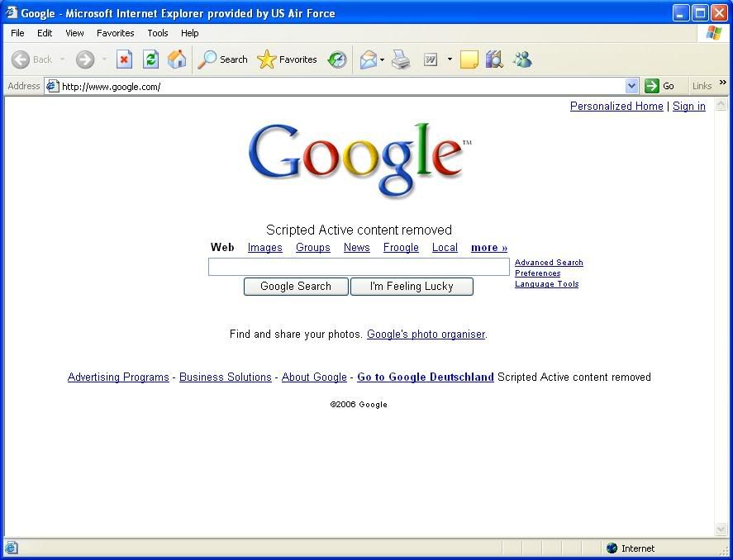Click the Stop loading icon

click(x=124, y=59)
